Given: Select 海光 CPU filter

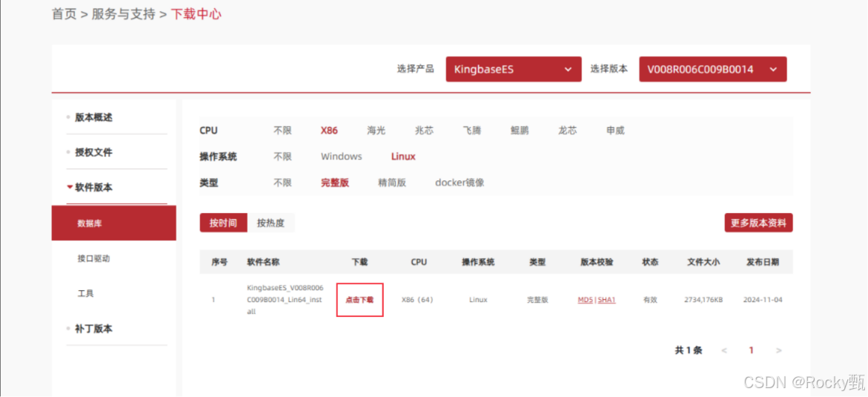Looking at the screenshot, I should (377, 131).
